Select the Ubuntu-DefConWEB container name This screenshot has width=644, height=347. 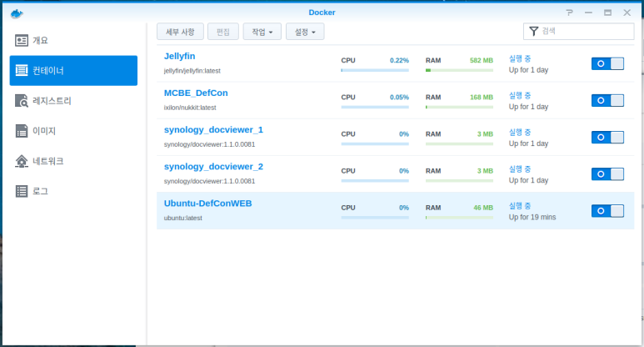click(207, 204)
